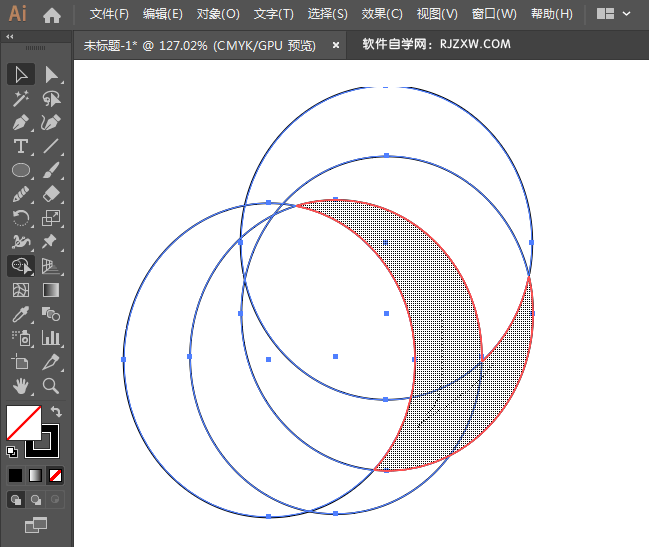Select the Eraser tool

coord(51,194)
